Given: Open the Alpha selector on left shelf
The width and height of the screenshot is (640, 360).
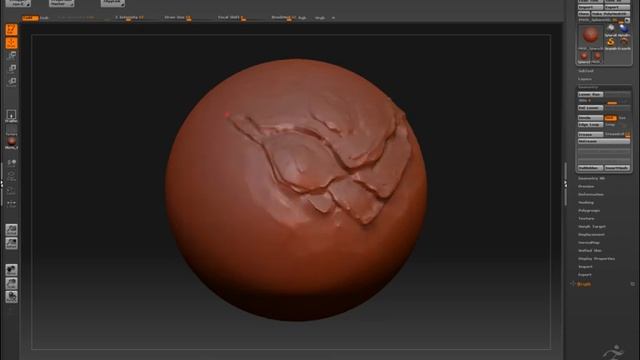Looking at the screenshot, I should (x=11, y=116).
